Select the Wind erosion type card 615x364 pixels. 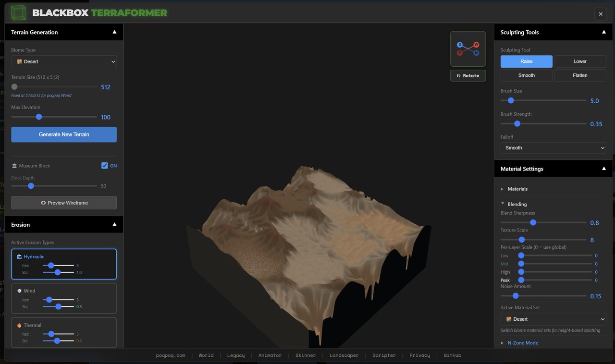64,298
